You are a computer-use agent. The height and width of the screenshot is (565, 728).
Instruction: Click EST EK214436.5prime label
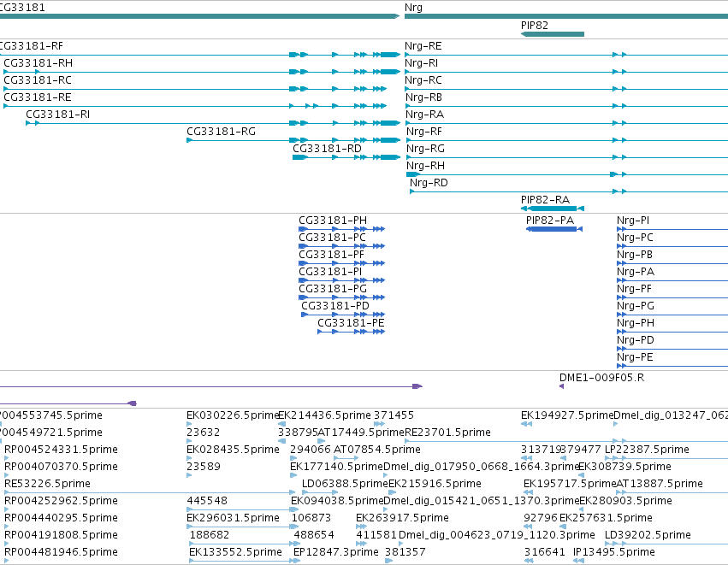coord(324,415)
